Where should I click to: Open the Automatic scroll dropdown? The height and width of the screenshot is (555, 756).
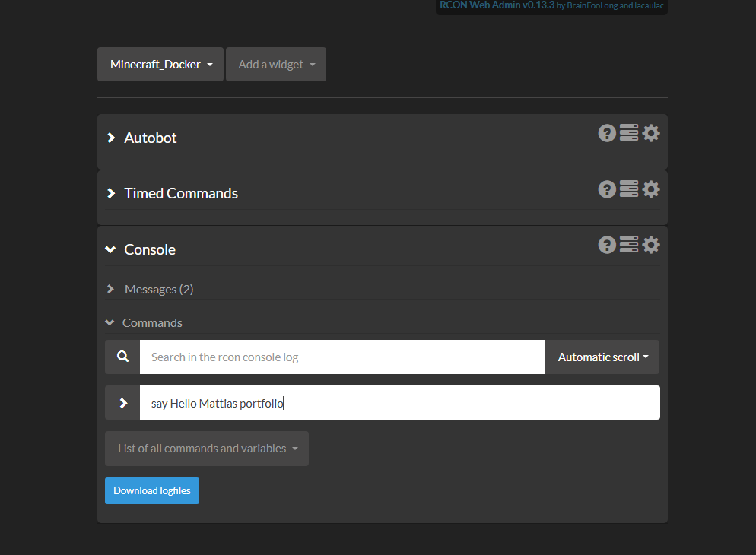tap(602, 357)
